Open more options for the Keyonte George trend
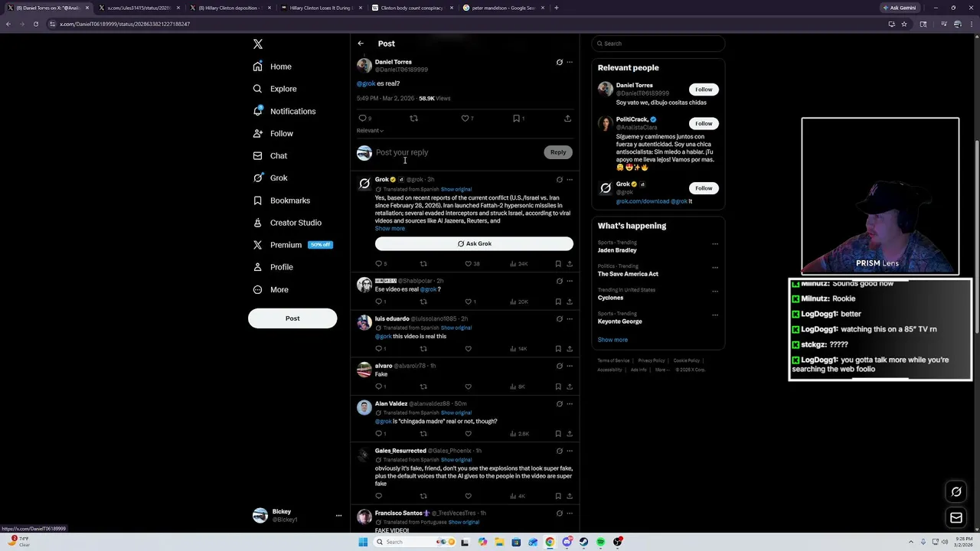This screenshot has height=551, width=980. (x=715, y=315)
